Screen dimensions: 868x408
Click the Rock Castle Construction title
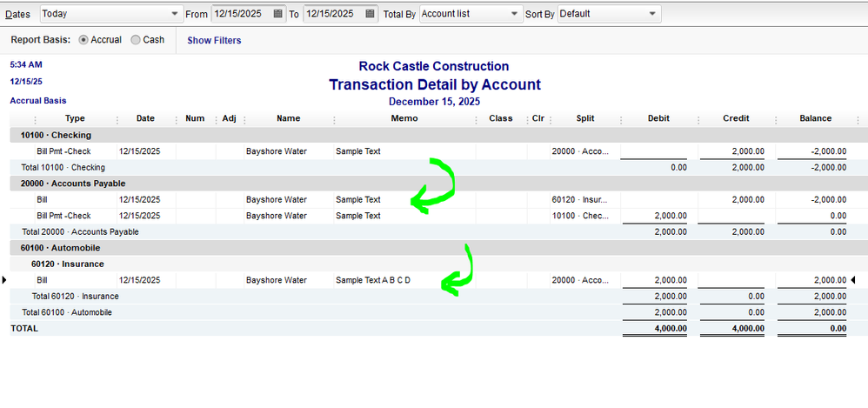coord(434,66)
